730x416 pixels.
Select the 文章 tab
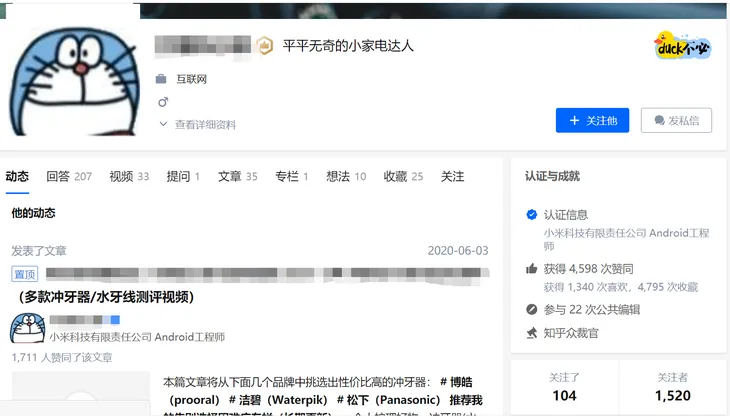coord(237,177)
